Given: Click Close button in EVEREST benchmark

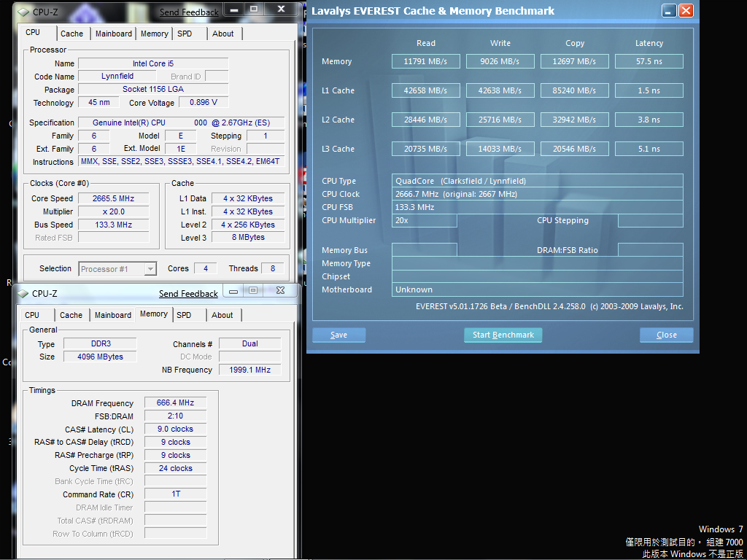Looking at the screenshot, I should pos(667,335).
